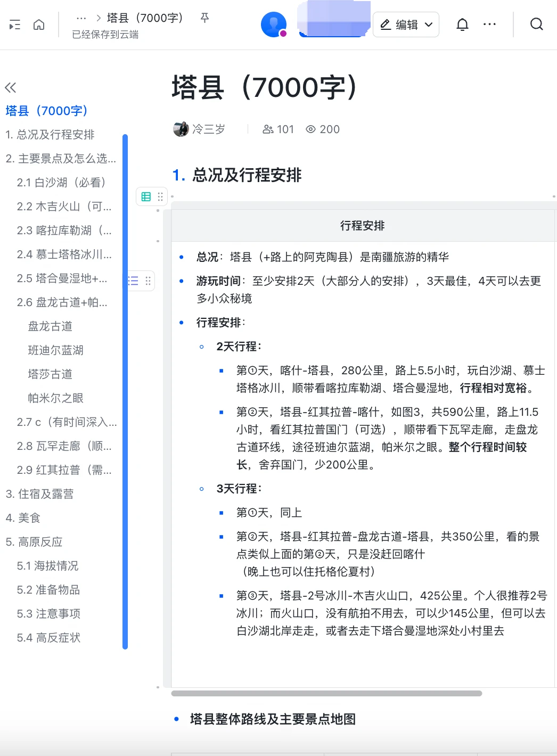Open search with the magnifier icon

pos(537,24)
